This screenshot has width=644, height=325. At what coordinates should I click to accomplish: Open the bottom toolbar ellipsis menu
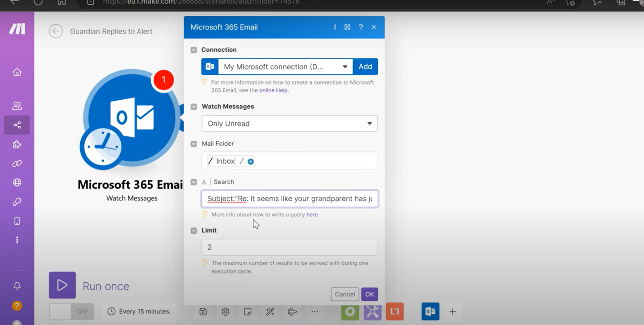point(315,312)
